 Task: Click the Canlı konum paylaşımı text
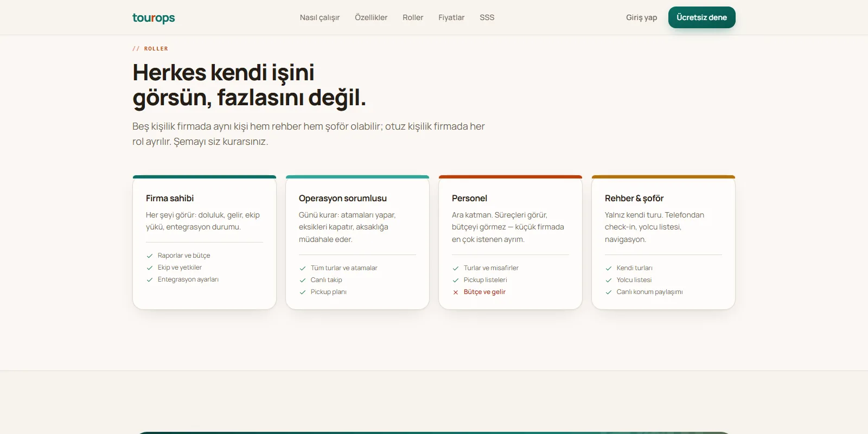[650, 292]
